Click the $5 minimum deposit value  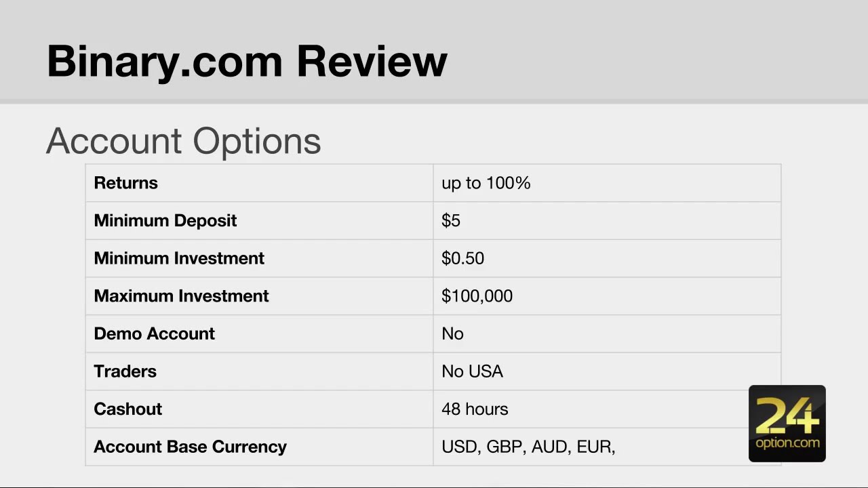(x=450, y=221)
